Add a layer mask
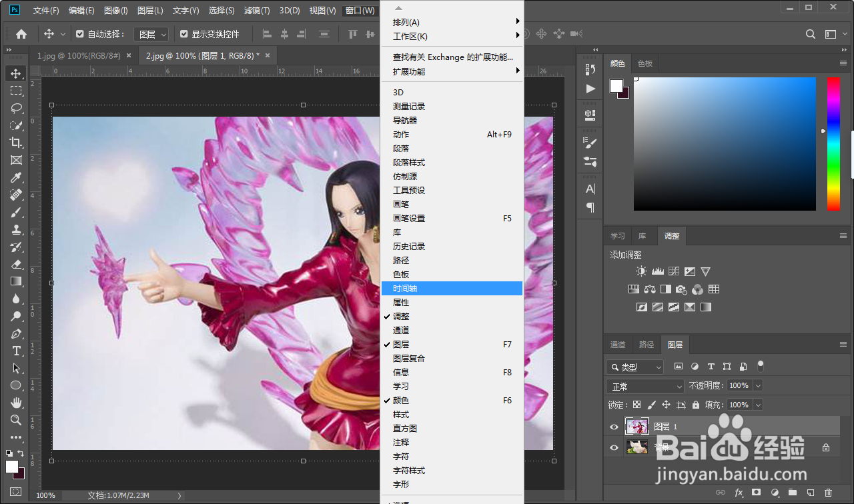 pyautogui.click(x=757, y=493)
